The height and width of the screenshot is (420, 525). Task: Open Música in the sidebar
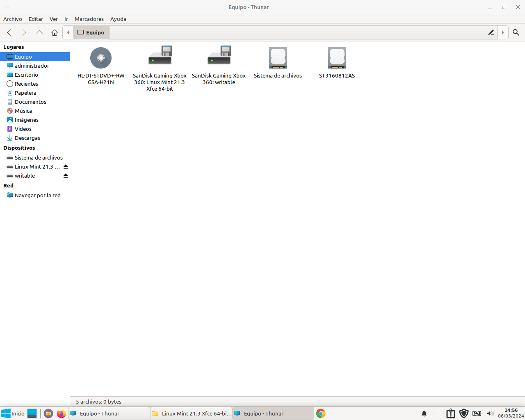pyautogui.click(x=35, y=111)
